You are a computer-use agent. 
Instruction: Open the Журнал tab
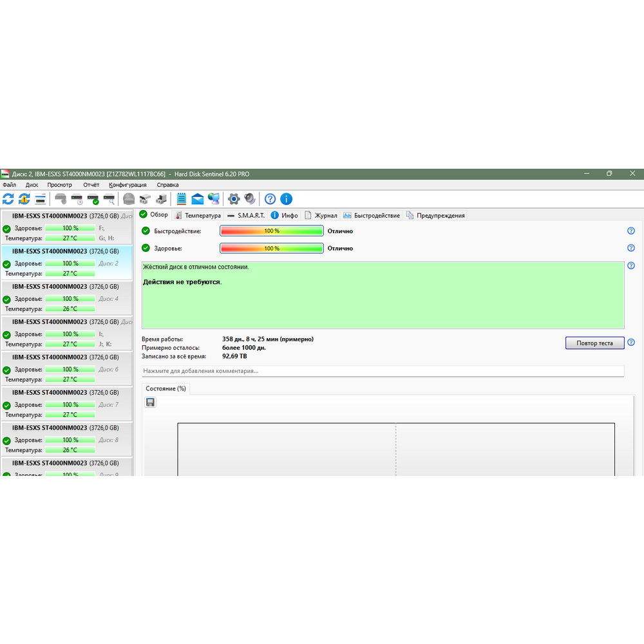(x=321, y=215)
